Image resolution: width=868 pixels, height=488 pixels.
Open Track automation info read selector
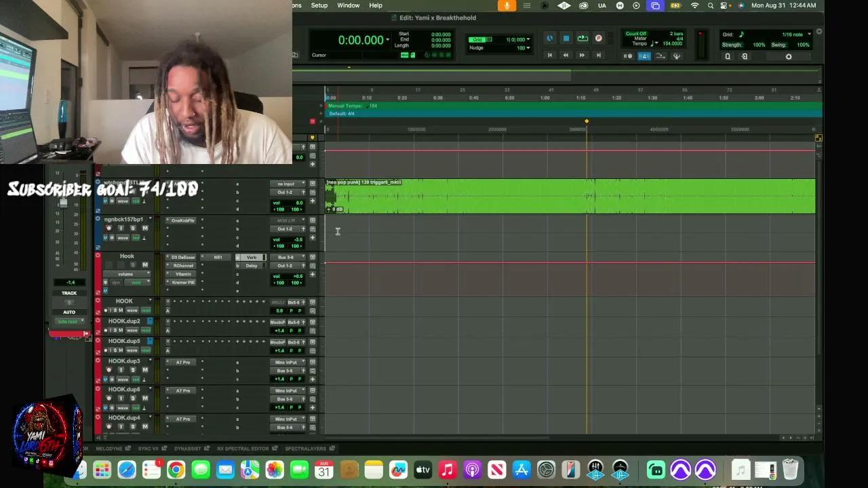click(x=70, y=321)
